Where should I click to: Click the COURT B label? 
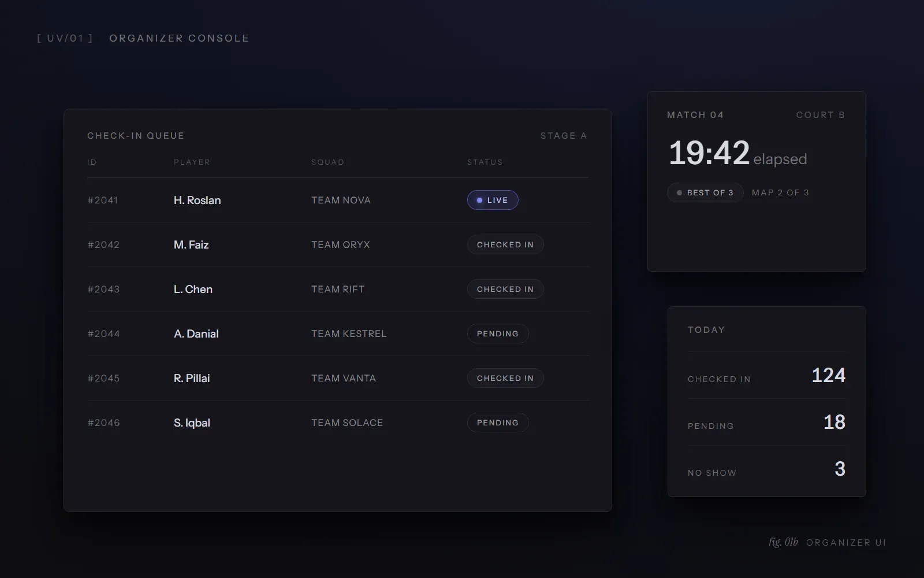[821, 115]
